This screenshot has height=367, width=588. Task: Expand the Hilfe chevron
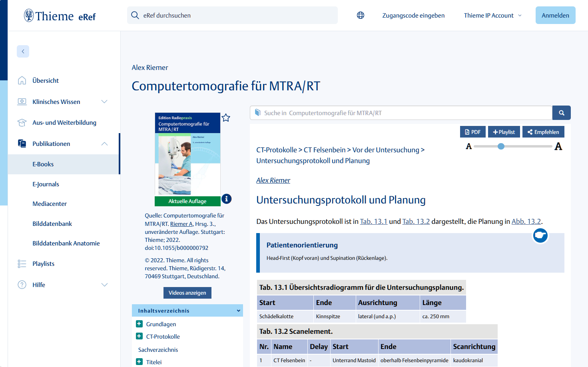point(104,285)
